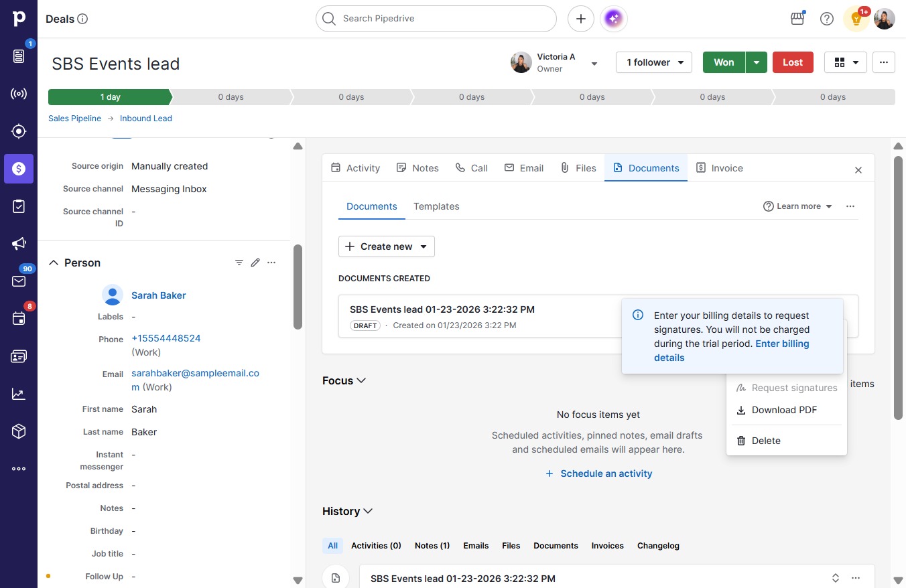906x588 pixels.
Task: Open Contacts card sidebar icon
Action: pos(19,356)
